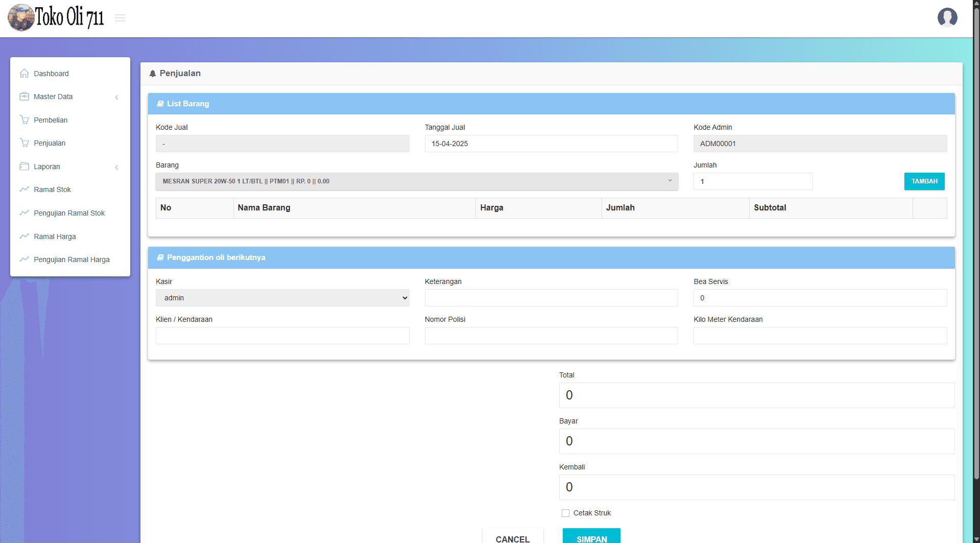Enable the Cetak Struk checkbox
This screenshot has height=543, width=980.
point(565,513)
